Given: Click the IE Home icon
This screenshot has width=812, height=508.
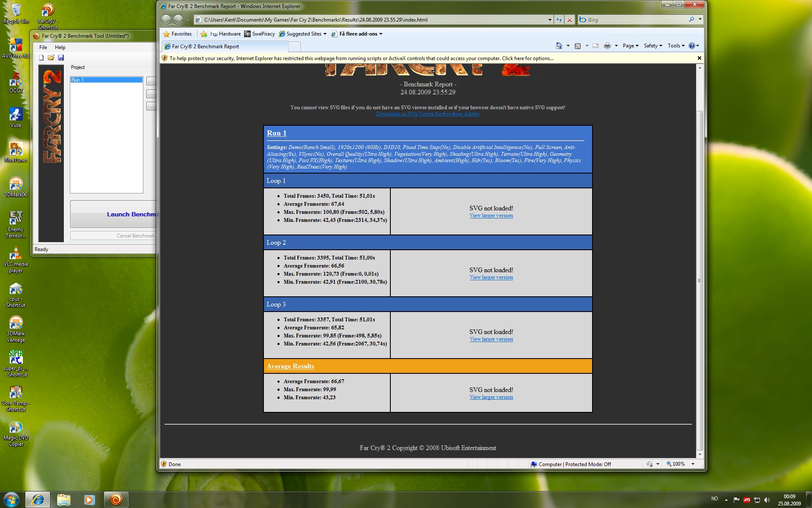Looking at the screenshot, I should [559, 46].
